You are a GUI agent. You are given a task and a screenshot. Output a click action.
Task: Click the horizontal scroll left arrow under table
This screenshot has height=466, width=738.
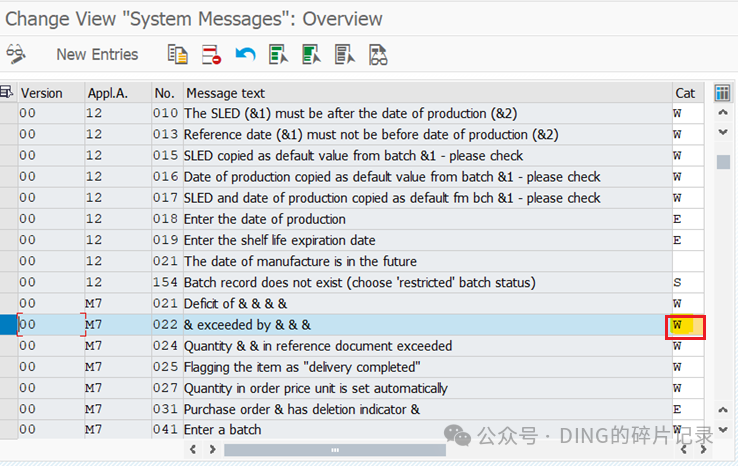pyautogui.click(x=193, y=450)
